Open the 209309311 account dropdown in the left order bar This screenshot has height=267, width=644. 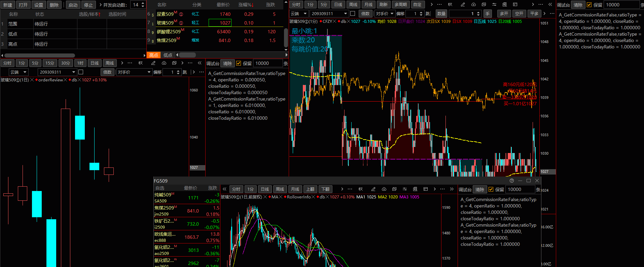point(58,72)
